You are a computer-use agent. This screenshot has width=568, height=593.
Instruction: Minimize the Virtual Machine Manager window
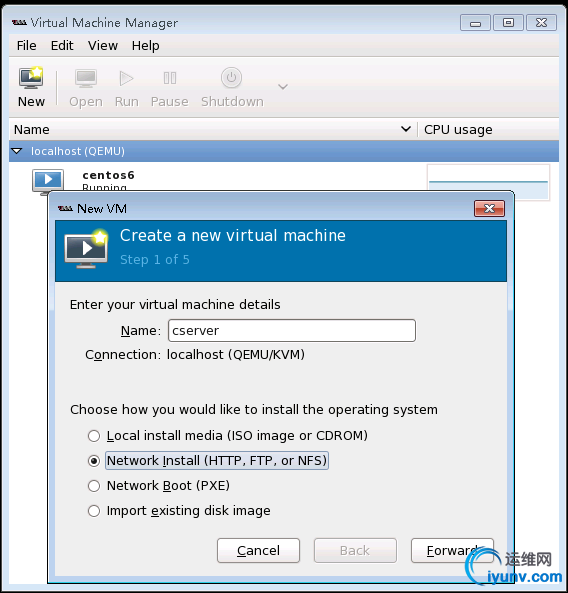tap(475, 23)
